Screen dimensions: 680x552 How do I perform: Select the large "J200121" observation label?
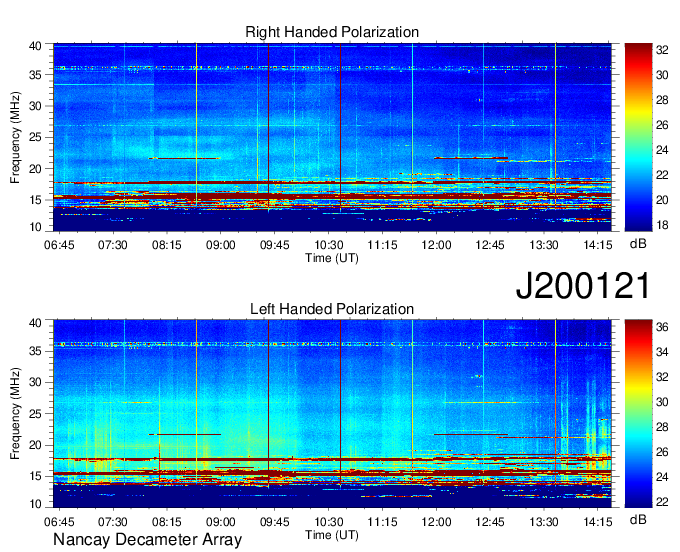(583, 286)
